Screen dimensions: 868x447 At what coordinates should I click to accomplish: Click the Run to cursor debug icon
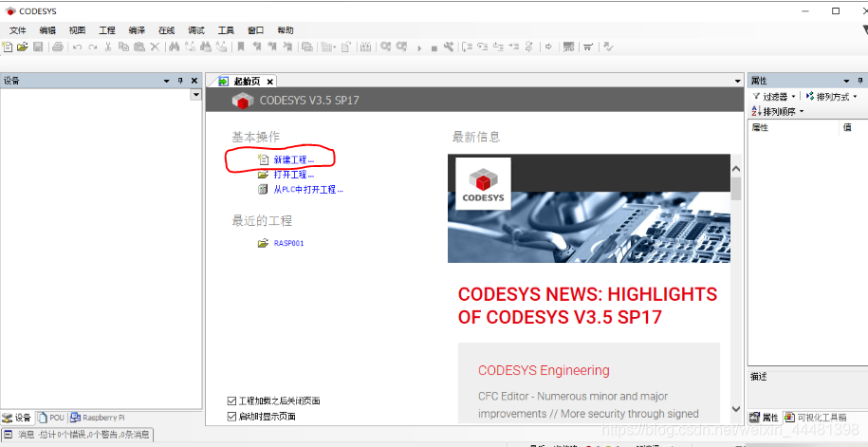514,47
